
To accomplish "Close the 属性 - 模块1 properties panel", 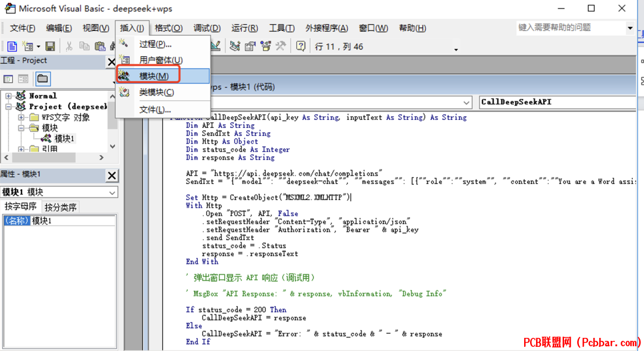I will (x=112, y=176).
